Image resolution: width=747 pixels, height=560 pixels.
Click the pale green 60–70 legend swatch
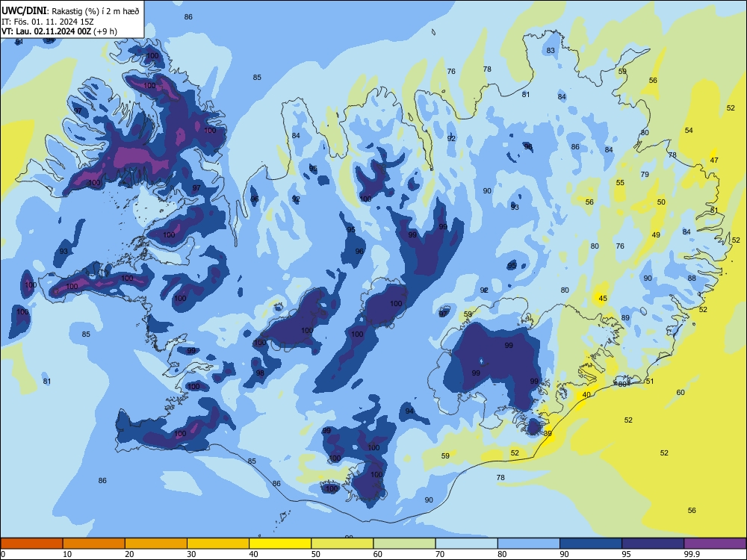[x=404, y=544]
